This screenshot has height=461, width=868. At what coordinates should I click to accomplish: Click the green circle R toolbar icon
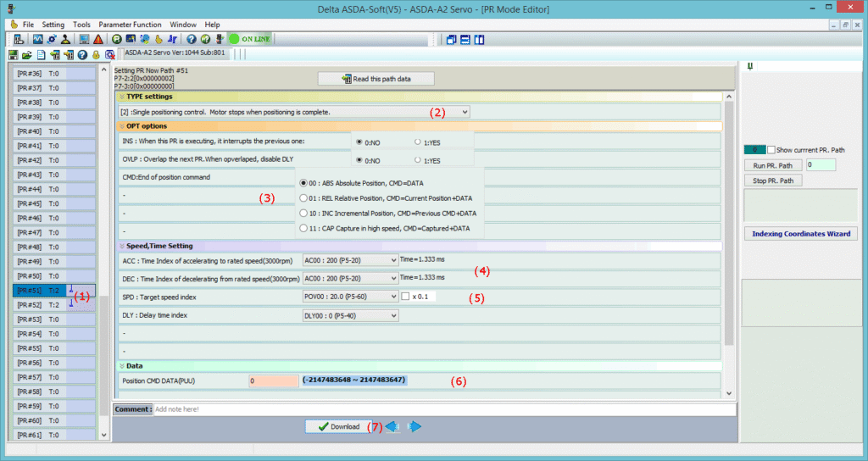[x=117, y=39]
